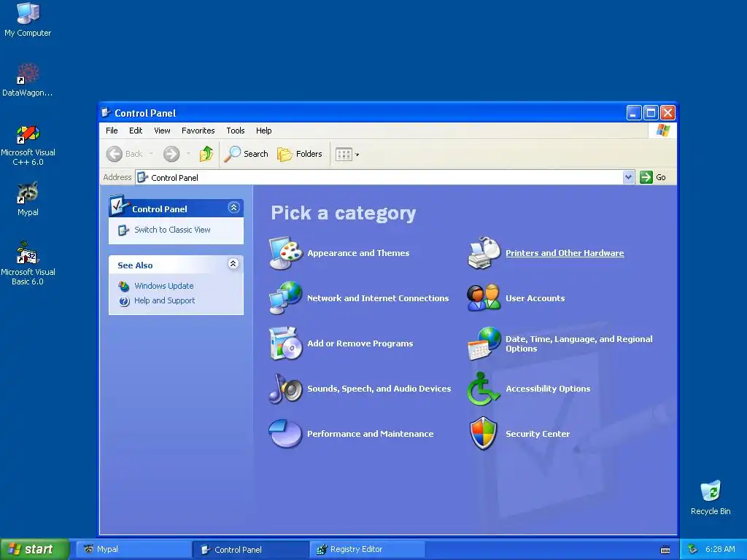Image resolution: width=747 pixels, height=560 pixels.
Task: Open the Back history dropdown arrow
Action: coord(151,154)
